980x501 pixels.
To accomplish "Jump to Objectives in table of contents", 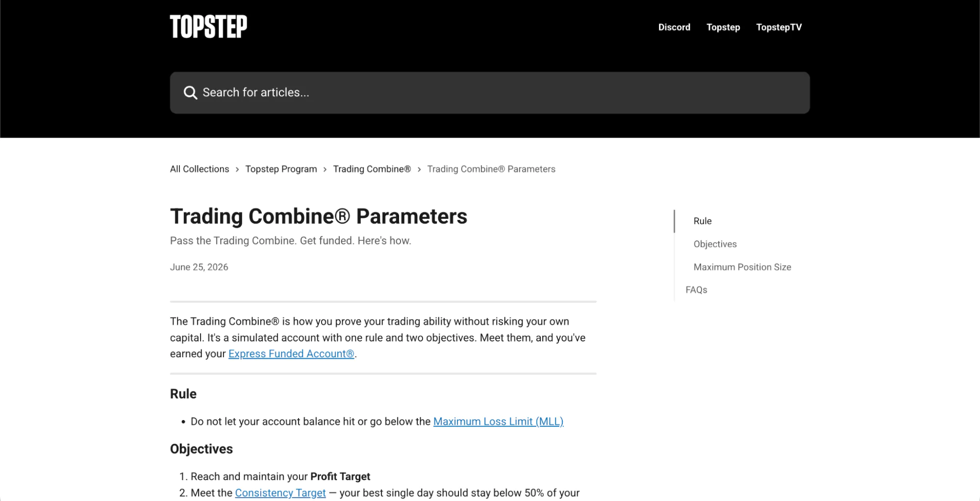I will pos(715,244).
